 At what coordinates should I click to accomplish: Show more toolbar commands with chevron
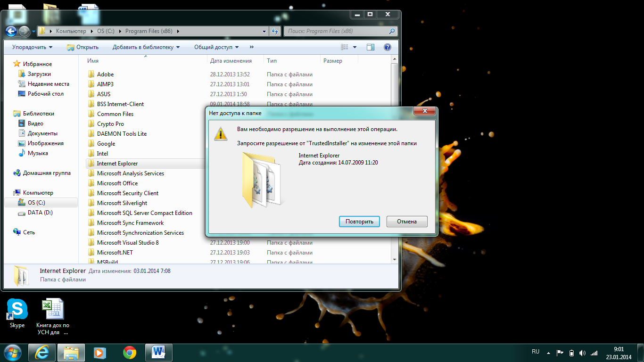click(252, 47)
